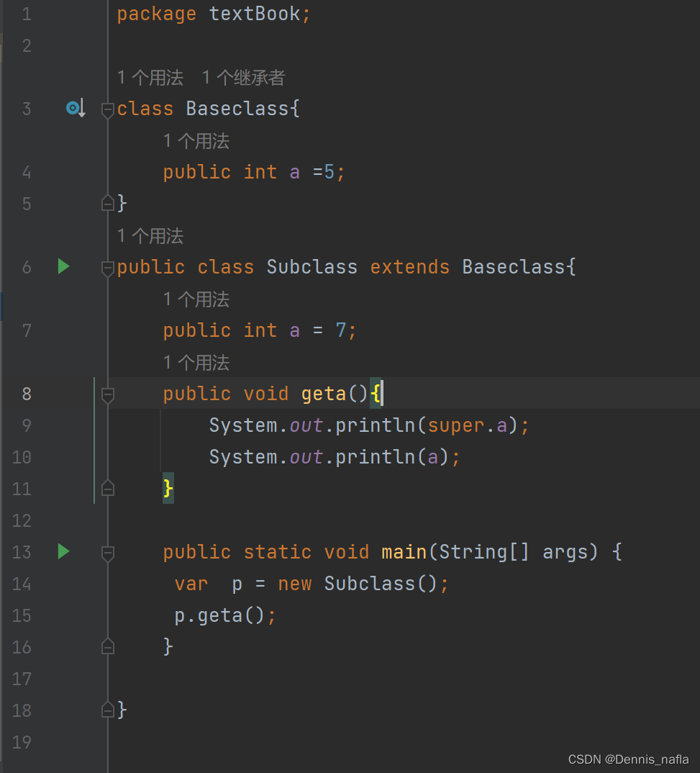The image size is (700, 773).
Task: Click the highlighted closing brace on line 11
Action: point(168,489)
